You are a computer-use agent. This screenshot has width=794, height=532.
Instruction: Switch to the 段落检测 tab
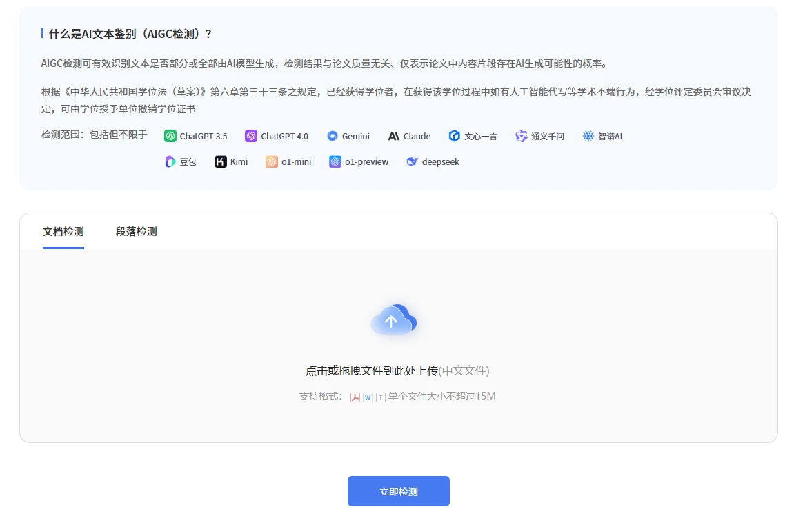pyautogui.click(x=137, y=231)
